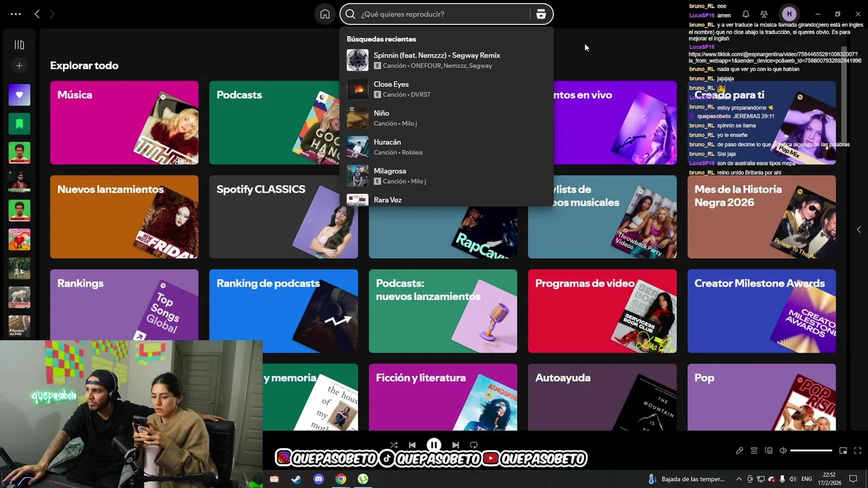This screenshot has height=488, width=868.
Task: Select recent search Spinnin Segway Remix
Action: coord(446,60)
